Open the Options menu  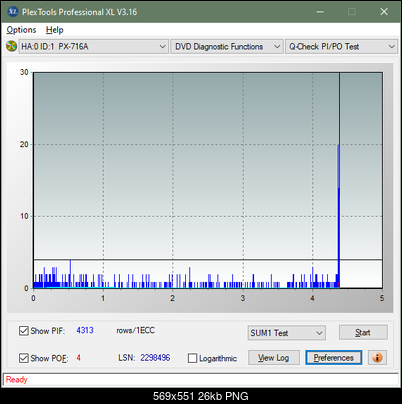21,30
